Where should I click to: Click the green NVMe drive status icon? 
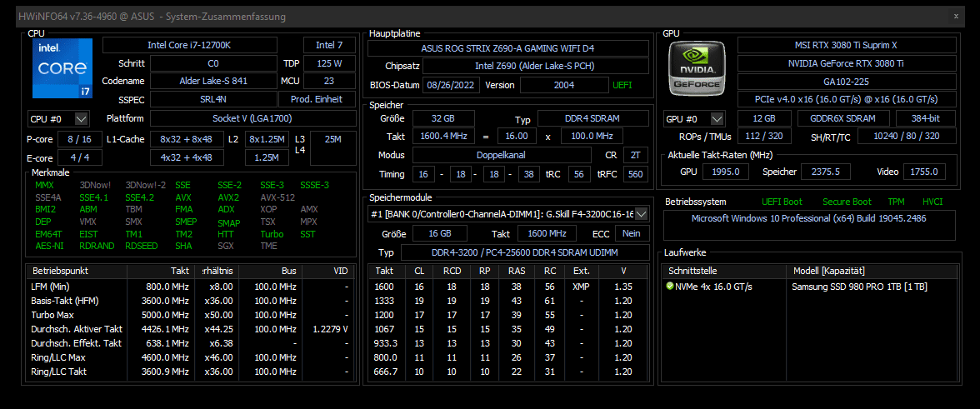coord(670,287)
